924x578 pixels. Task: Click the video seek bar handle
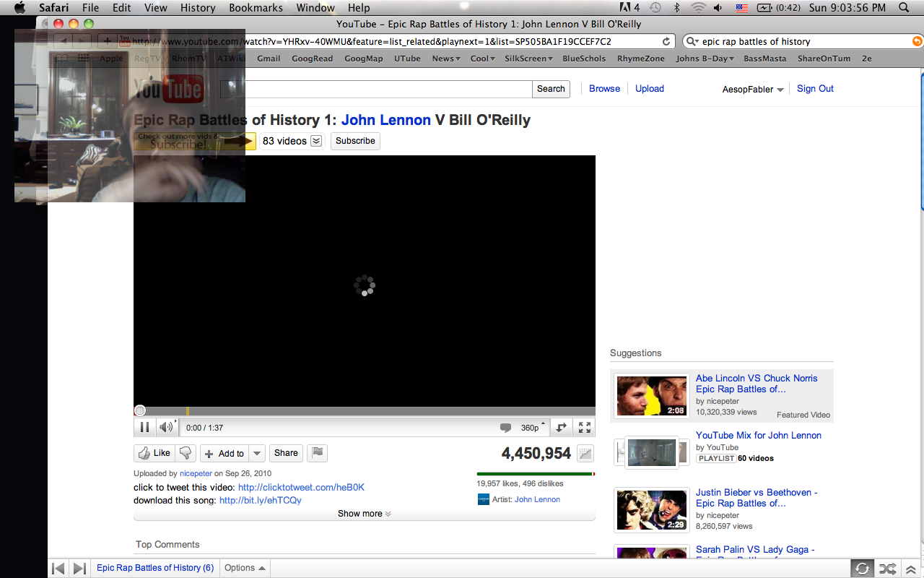[x=140, y=410]
